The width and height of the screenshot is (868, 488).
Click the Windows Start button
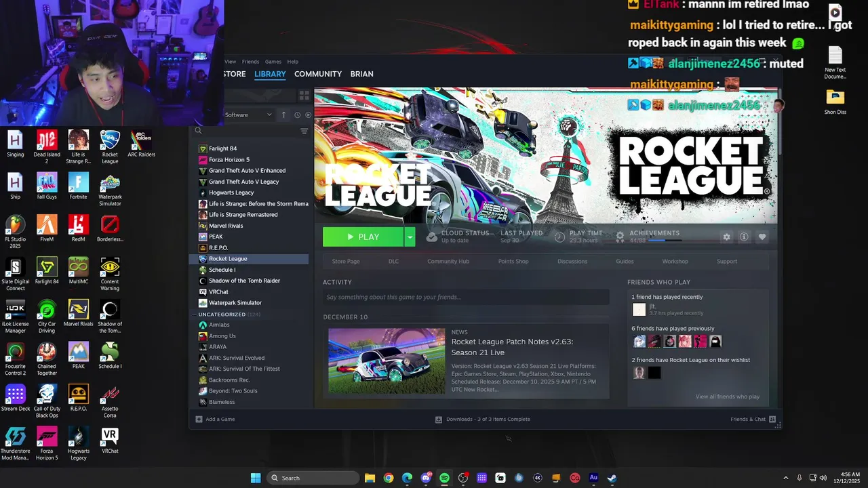(x=256, y=478)
